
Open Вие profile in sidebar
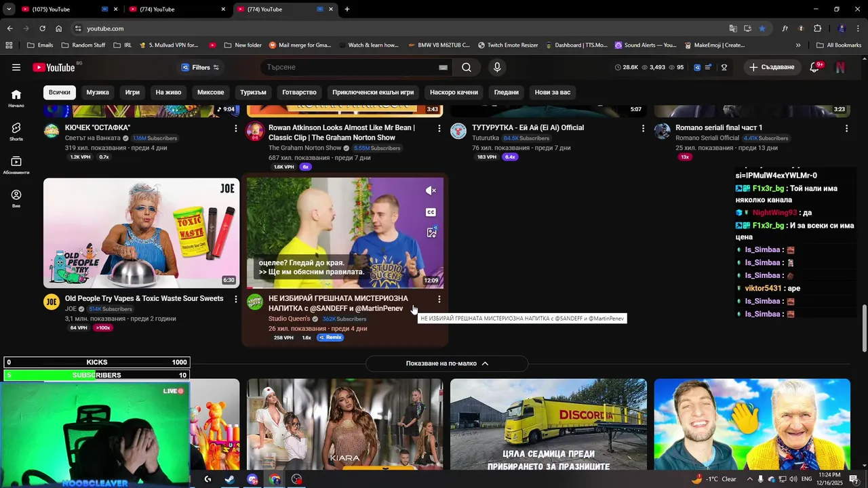[16, 199]
